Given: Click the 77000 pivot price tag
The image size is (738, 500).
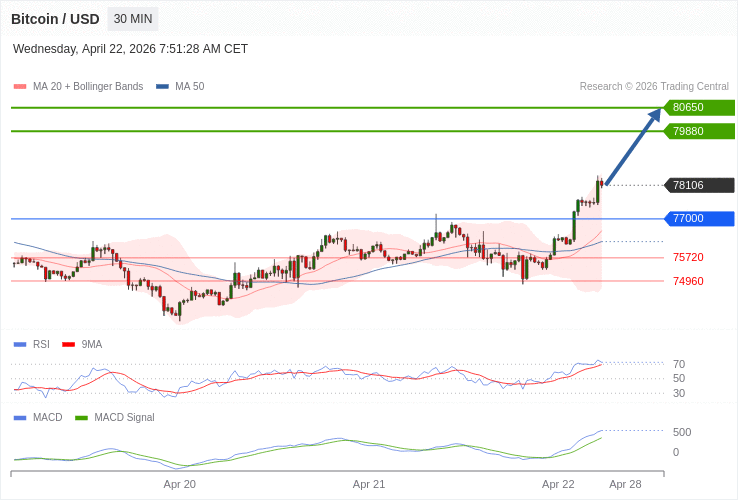Looking at the screenshot, I should pyautogui.click(x=699, y=218).
